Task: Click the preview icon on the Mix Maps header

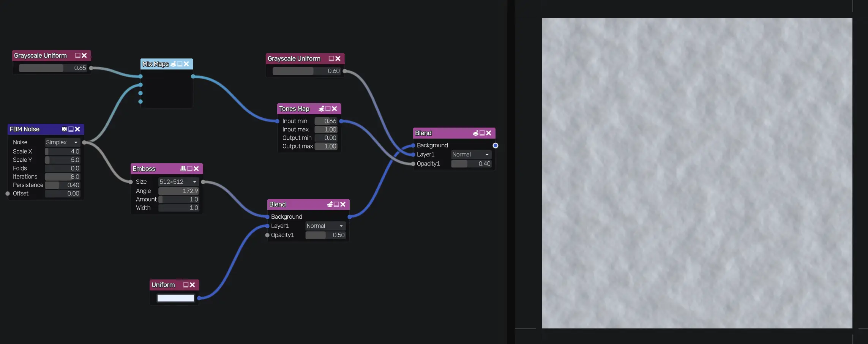Action: (180, 64)
